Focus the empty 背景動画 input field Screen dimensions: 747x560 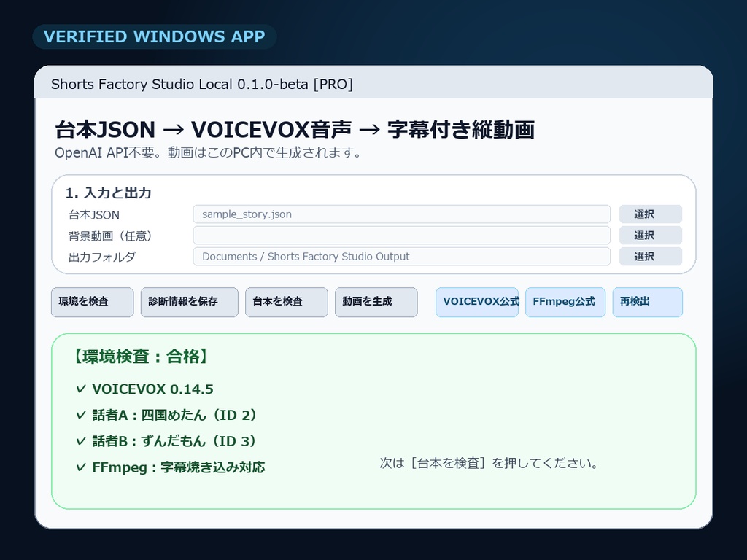402,236
